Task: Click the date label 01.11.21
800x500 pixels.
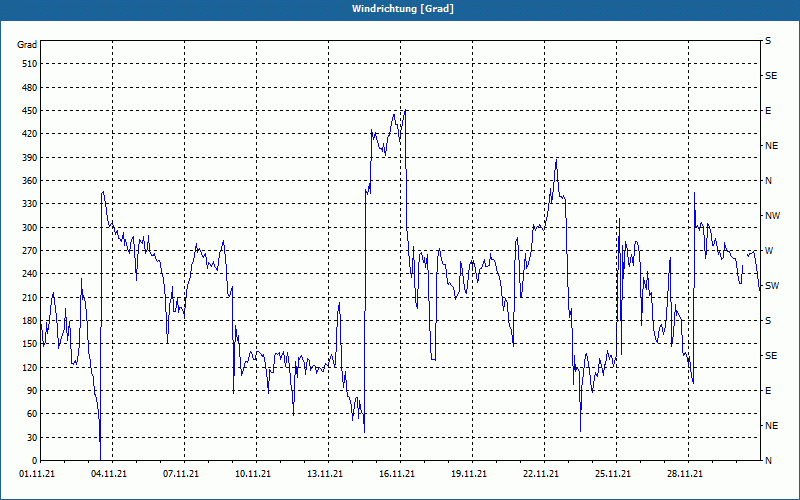Action: [37, 474]
